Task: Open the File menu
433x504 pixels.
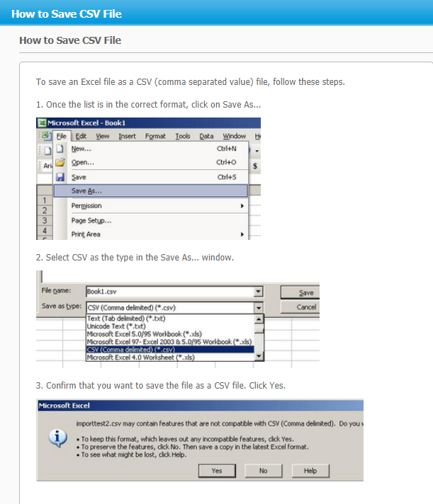Action: [62, 137]
